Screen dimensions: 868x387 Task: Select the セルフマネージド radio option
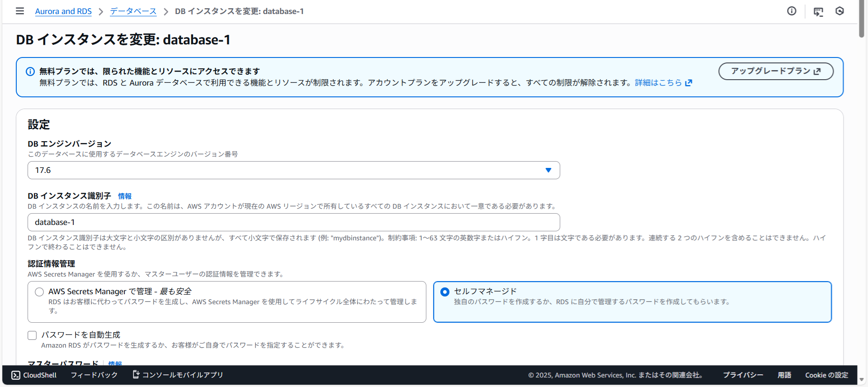(445, 292)
